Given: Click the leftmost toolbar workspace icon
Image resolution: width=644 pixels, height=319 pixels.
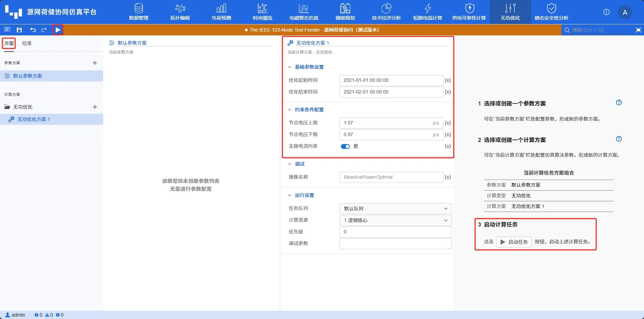Looking at the screenshot, I should click(7, 30).
